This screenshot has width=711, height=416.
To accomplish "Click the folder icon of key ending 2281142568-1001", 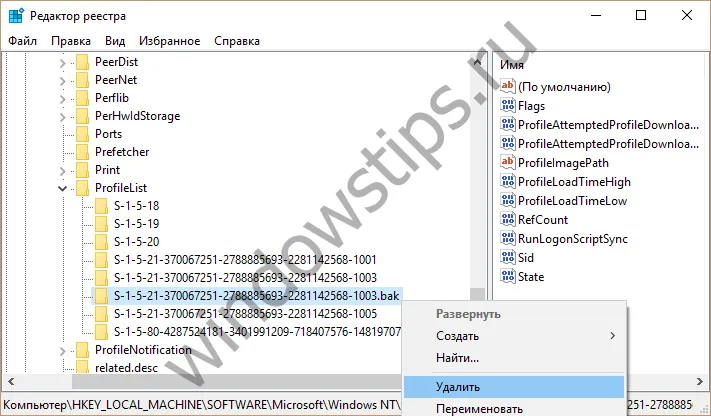I will click(x=102, y=260).
